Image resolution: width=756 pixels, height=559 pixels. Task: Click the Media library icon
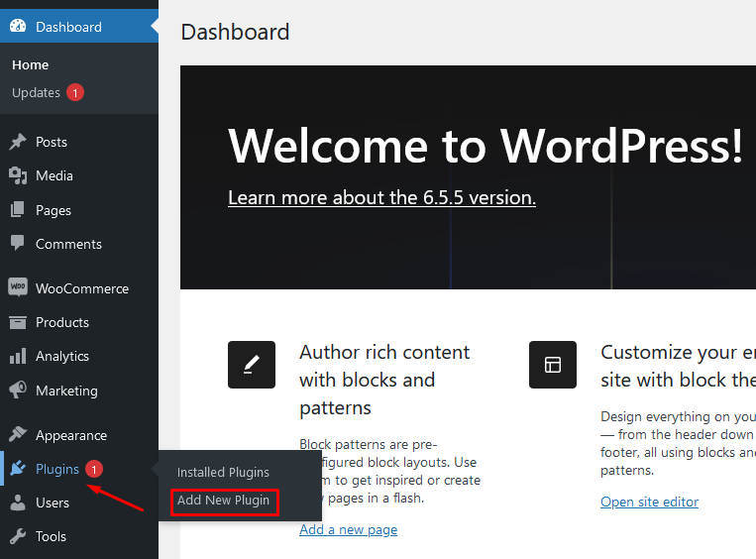click(x=18, y=175)
